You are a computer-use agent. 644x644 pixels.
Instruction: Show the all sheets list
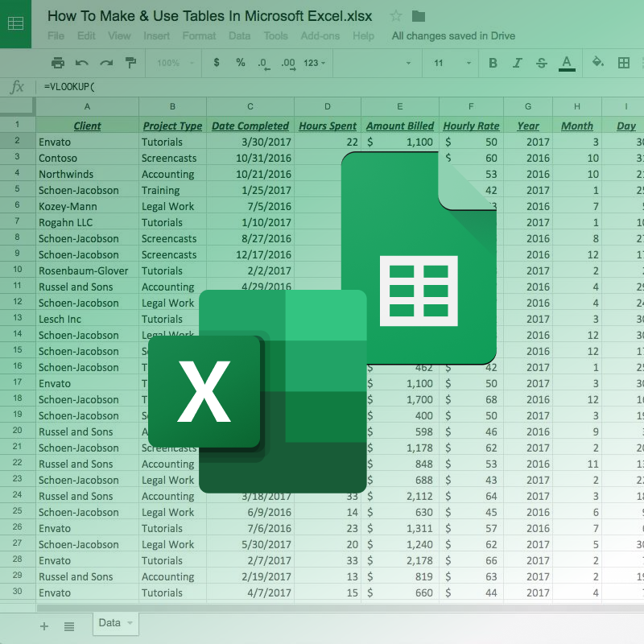click(69, 626)
